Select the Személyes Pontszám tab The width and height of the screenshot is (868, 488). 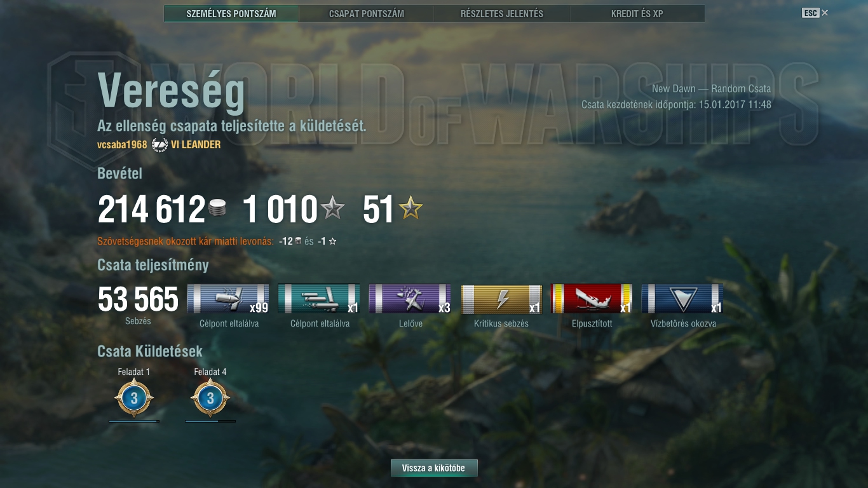pyautogui.click(x=231, y=13)
